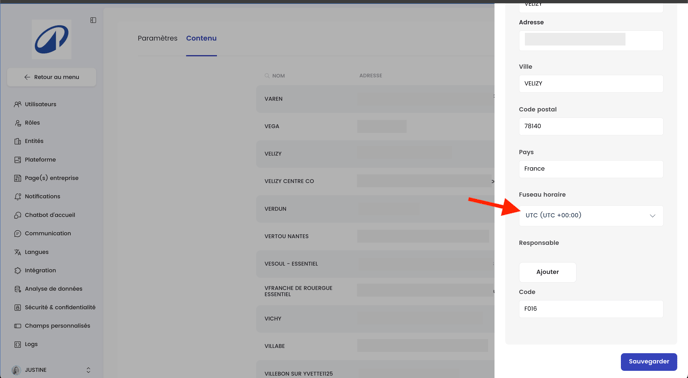Click the Langues translate icon
The height and width of the screenshot is (378, 688).
[17, 252]
